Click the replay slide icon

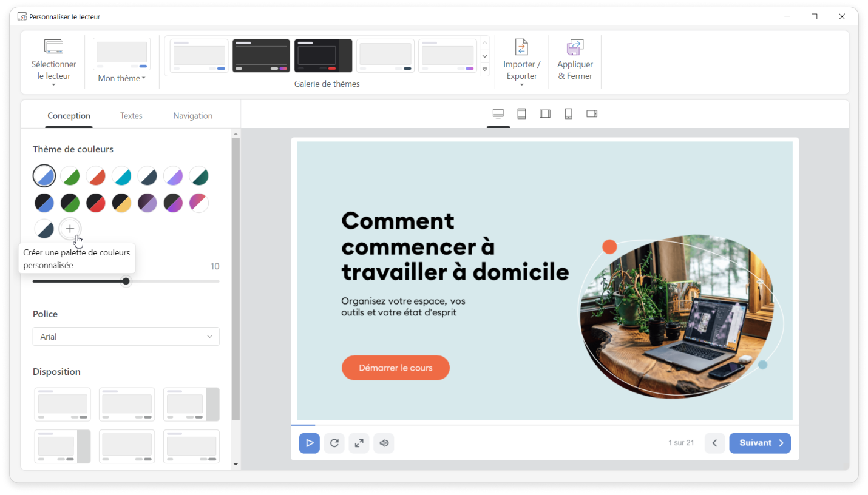tap(334, 443)
